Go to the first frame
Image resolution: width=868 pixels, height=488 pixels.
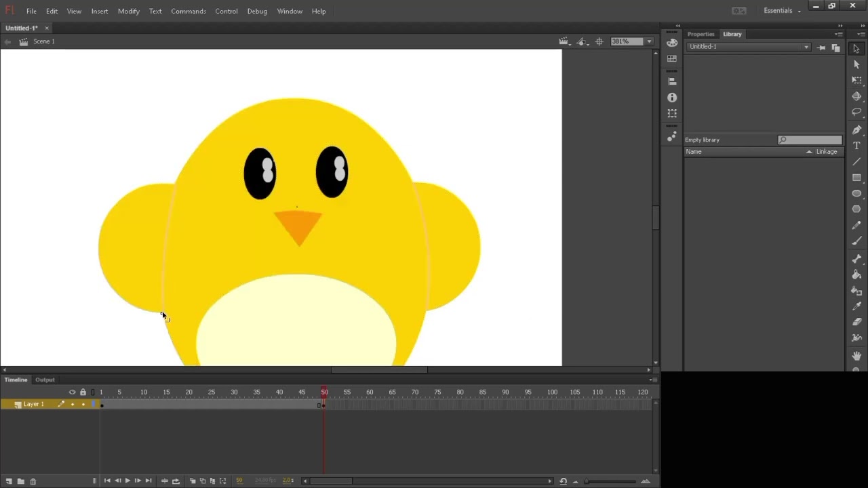pos(107,481)
